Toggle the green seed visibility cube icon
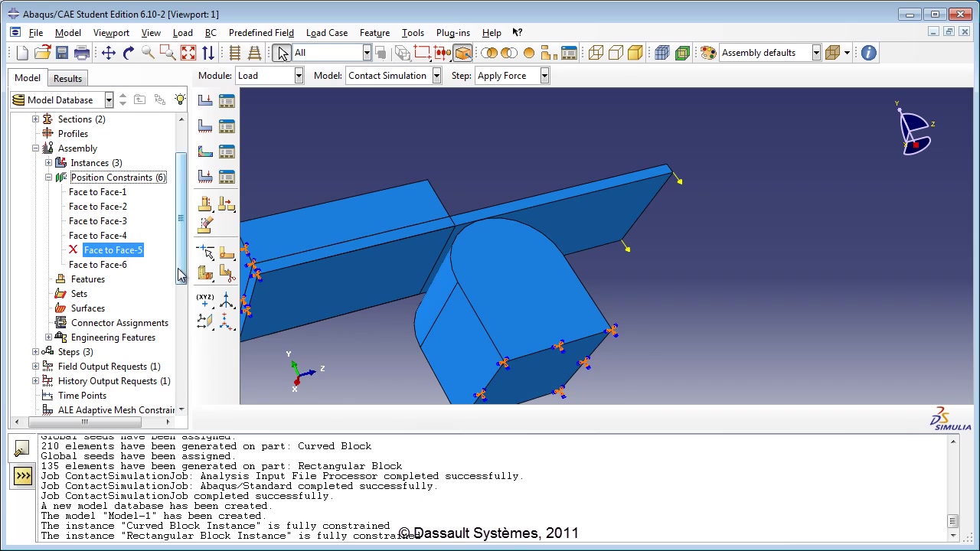 (682, 53)
